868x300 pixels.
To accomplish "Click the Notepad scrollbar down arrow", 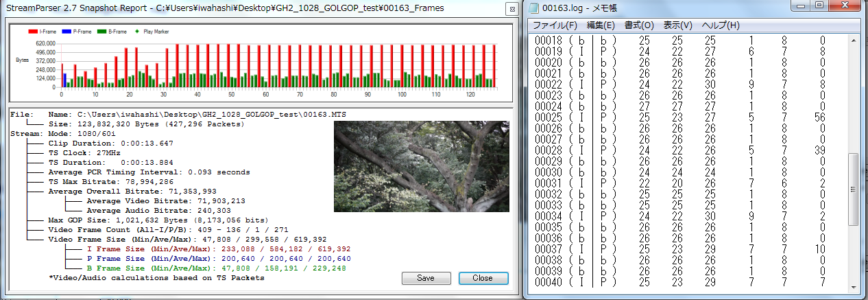I will click(x=854, y=287).
